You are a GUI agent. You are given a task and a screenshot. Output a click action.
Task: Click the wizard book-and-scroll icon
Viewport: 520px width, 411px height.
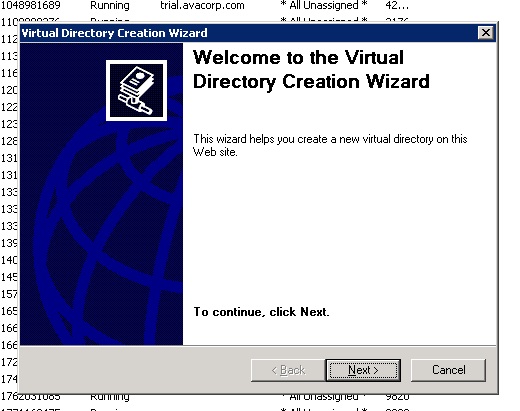pos(136,90)
